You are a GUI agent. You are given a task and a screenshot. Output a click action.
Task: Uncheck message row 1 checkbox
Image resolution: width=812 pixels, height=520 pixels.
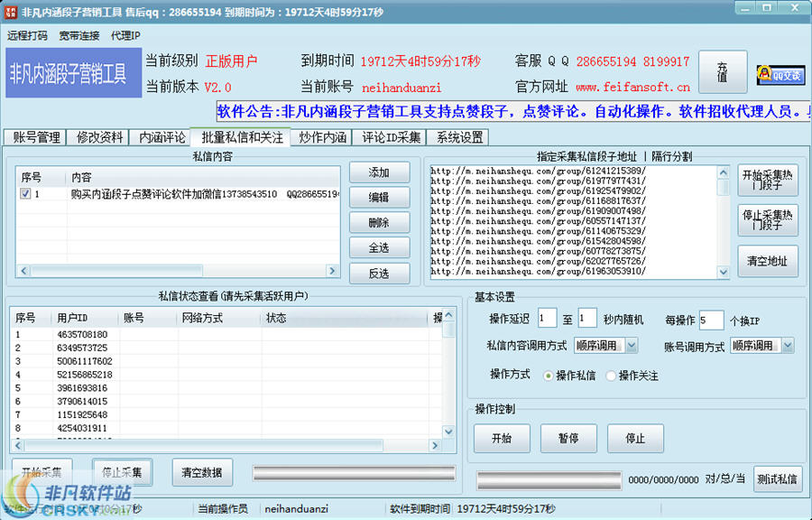(25, 194)
